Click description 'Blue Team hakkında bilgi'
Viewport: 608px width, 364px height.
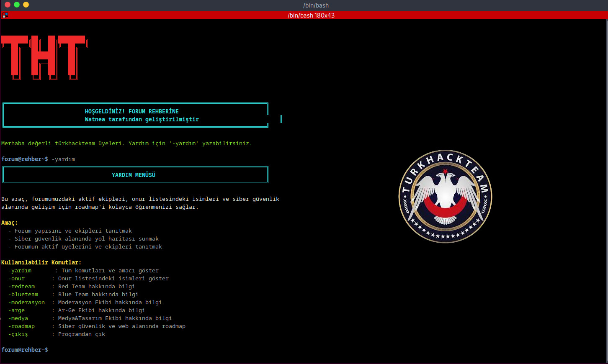click(x=98, y=294)
